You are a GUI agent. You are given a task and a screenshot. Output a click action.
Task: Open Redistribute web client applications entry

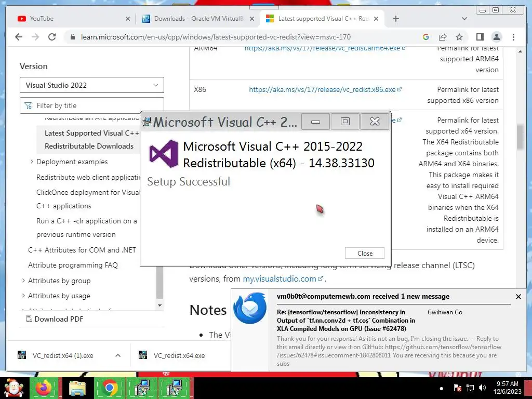88,177
